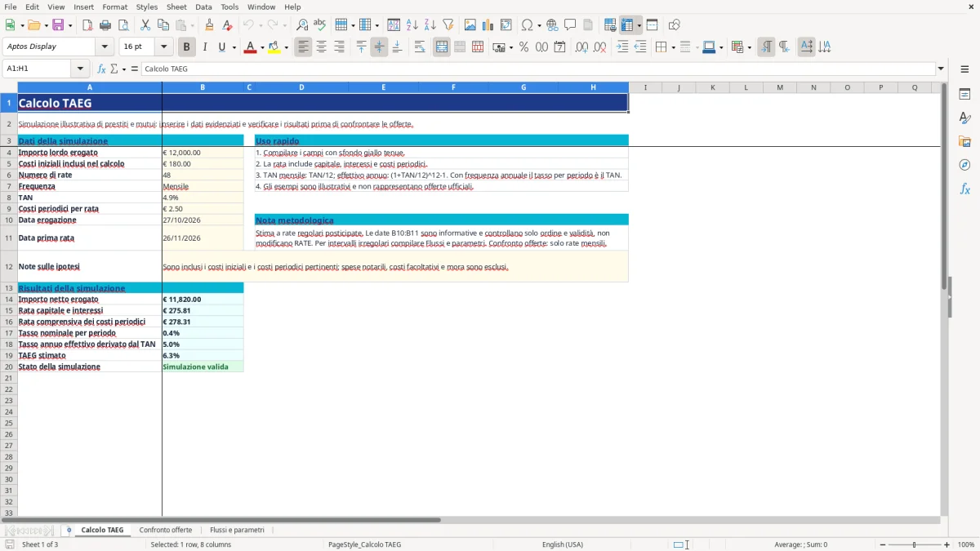This screenshot has width=980, height=551.
Task: Open the background color dropdown arrow
Action: coord(286,47)
